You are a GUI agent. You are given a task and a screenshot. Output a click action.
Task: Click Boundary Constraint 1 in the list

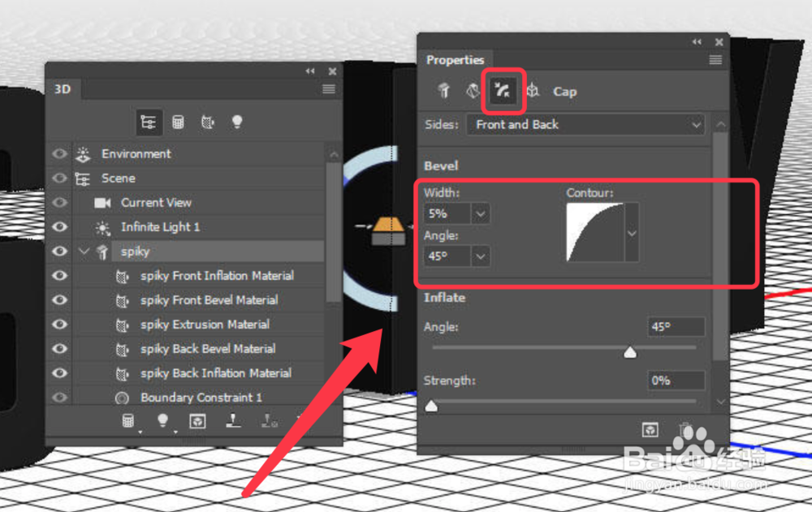pyautogui.click(x=201, y=398)
